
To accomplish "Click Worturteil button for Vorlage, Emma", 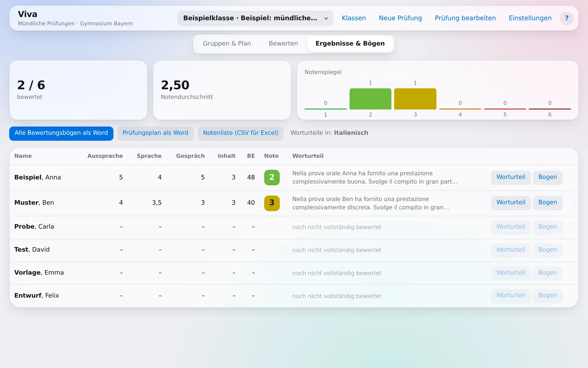I will click(x=510, y=273).
